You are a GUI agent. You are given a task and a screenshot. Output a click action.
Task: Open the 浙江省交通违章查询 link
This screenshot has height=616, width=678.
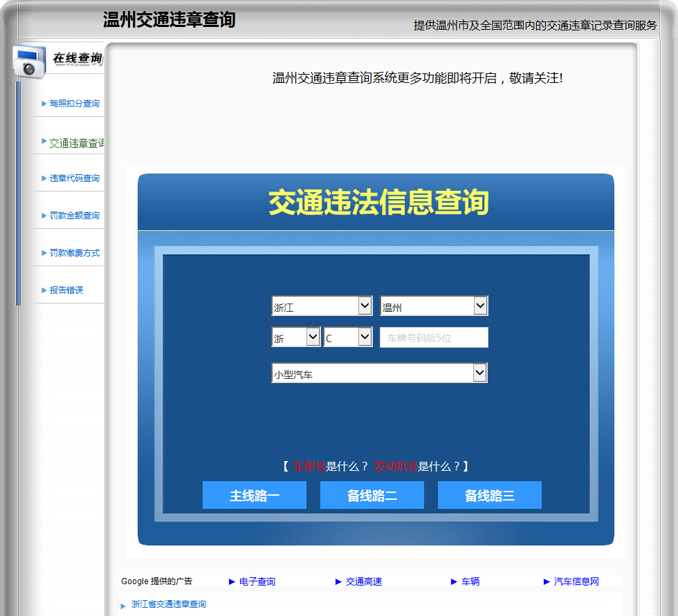(x=169, y=604)
